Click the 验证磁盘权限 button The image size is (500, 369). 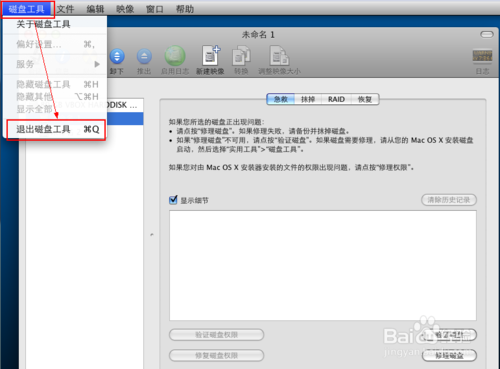(x=216, y=335)
